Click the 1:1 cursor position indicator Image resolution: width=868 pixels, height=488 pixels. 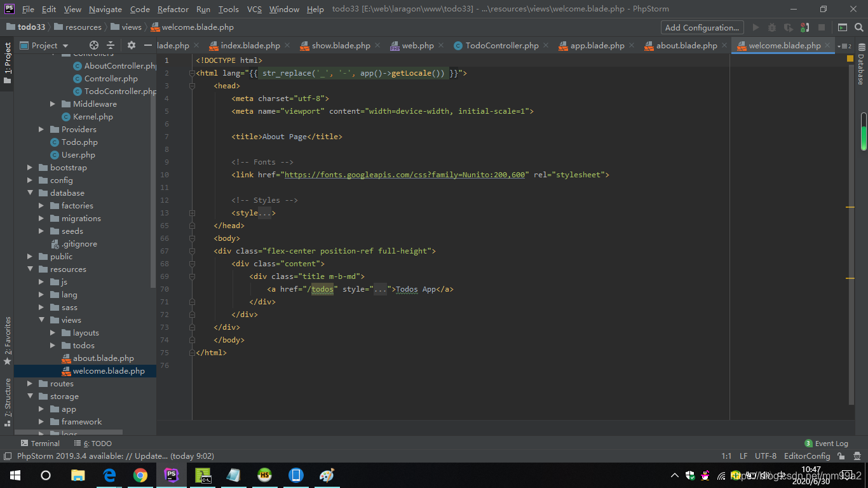pos(726,456)
